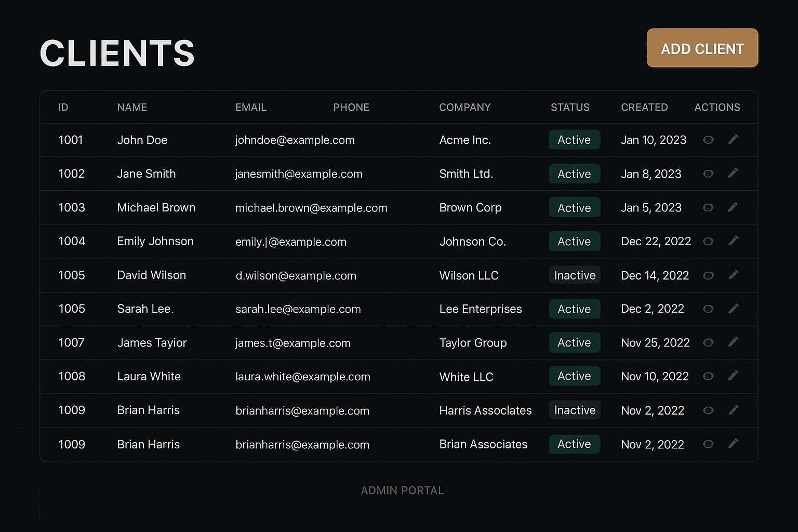Open the ADMIN PORTAL link

click(403, 490)
